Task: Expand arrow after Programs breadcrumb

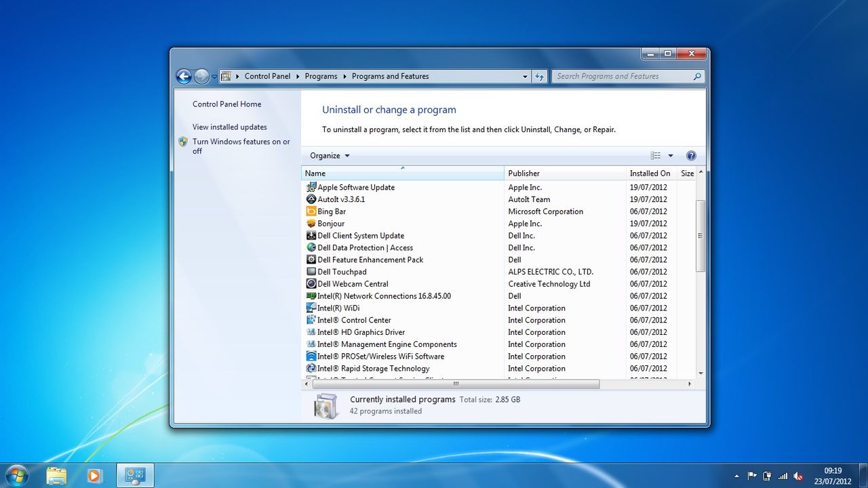Action: (x=344, y=77)
